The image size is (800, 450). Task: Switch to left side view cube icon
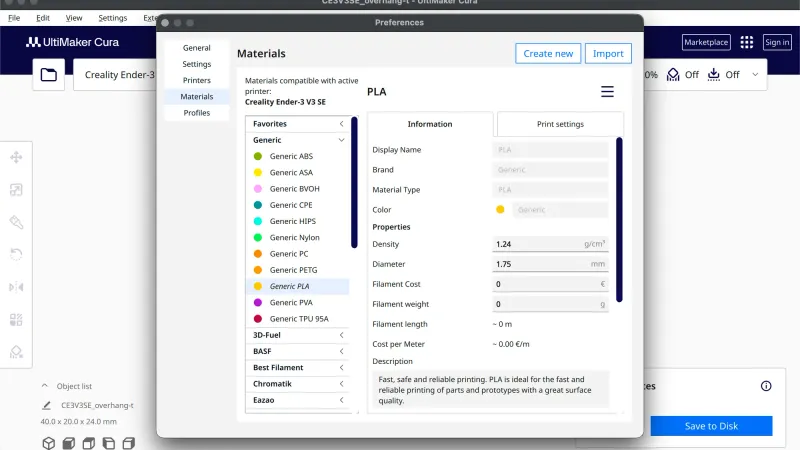coord(109,443)
